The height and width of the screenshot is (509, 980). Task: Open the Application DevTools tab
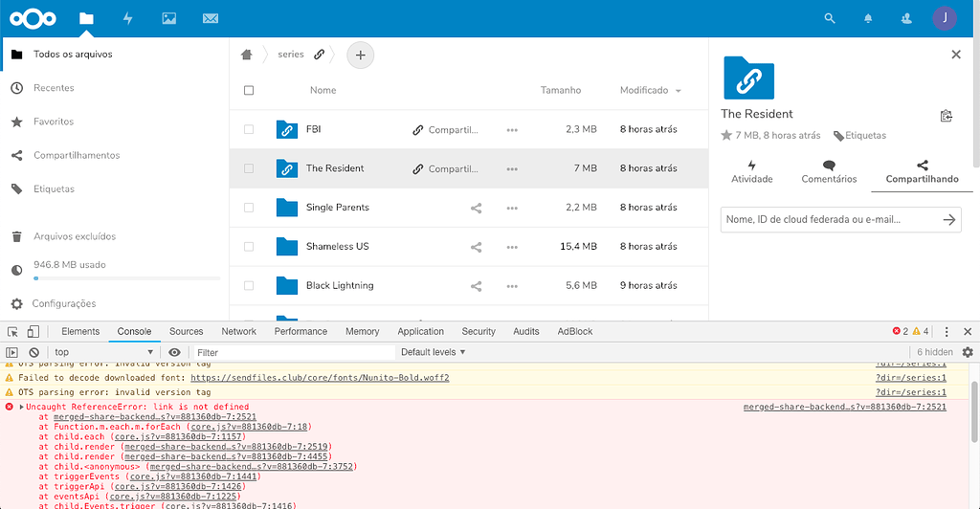click(x=421, y=332)
